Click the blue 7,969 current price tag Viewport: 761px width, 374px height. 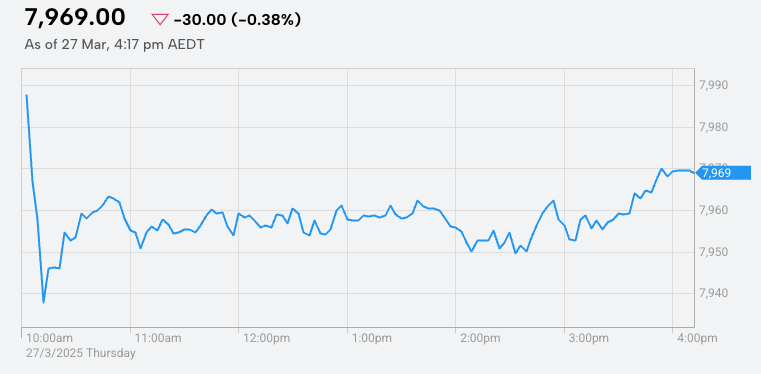pyautogui.click(x=723, y=173)
